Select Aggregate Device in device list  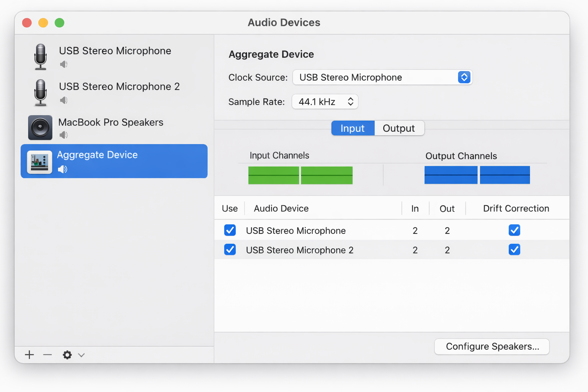[x=114, y=161]
